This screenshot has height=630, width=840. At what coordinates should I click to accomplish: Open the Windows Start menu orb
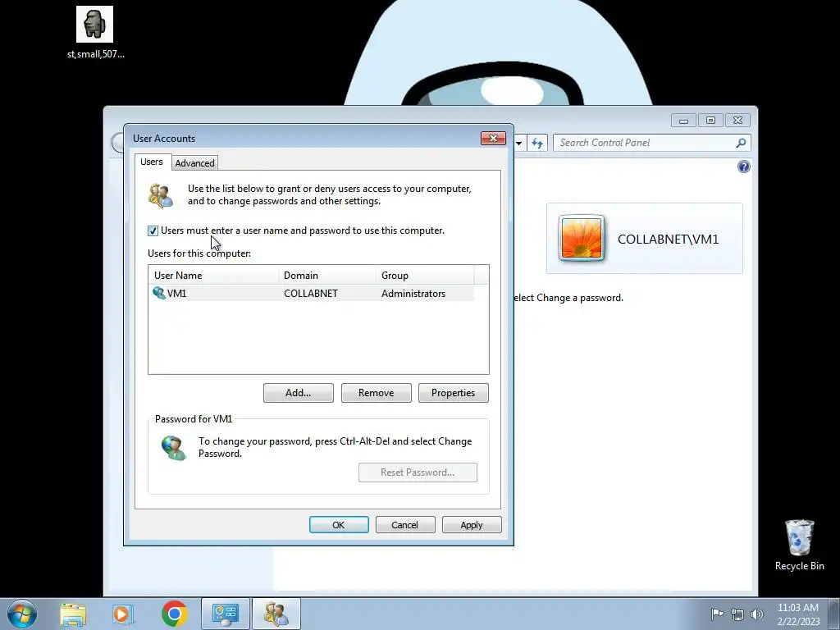(x=22, y=614)
